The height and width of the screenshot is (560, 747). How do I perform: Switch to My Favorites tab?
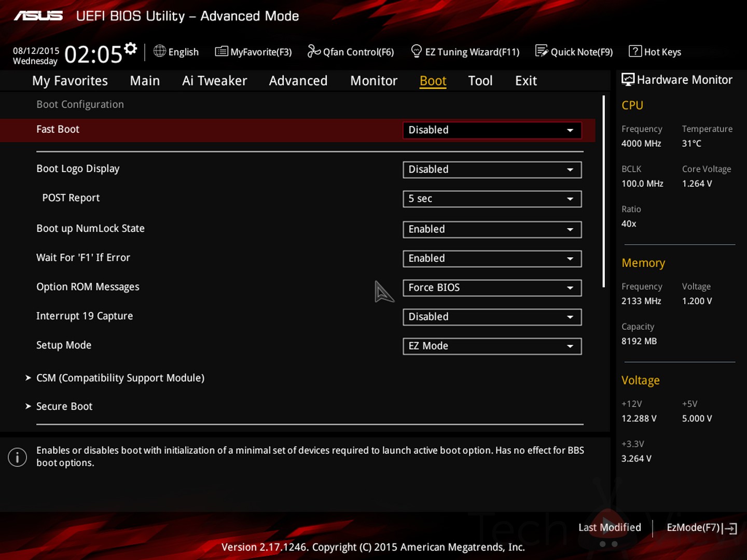(x=70, y=81)
